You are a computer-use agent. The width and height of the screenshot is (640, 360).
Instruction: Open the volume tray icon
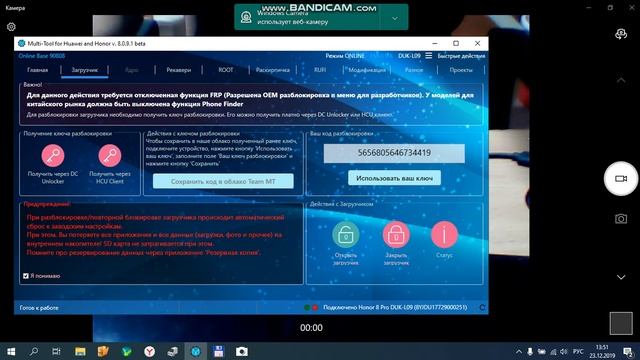[564, 351]
